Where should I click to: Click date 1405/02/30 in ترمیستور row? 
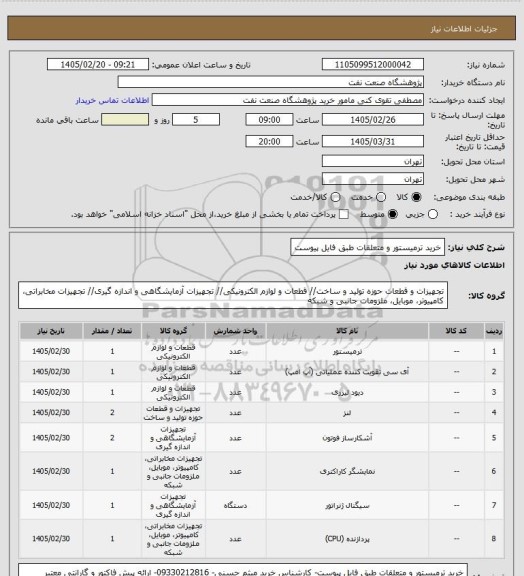pyautogui.click(x=51, y=352)
